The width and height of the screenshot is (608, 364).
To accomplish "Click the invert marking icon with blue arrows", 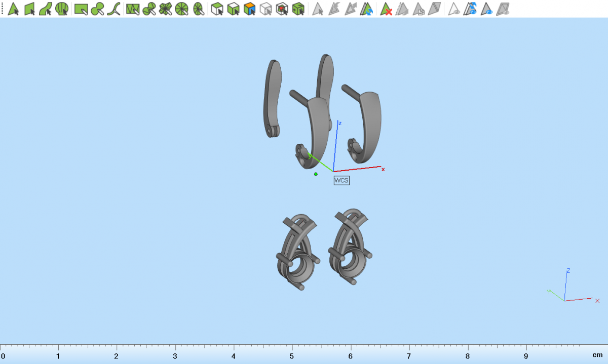I will 367,9.
